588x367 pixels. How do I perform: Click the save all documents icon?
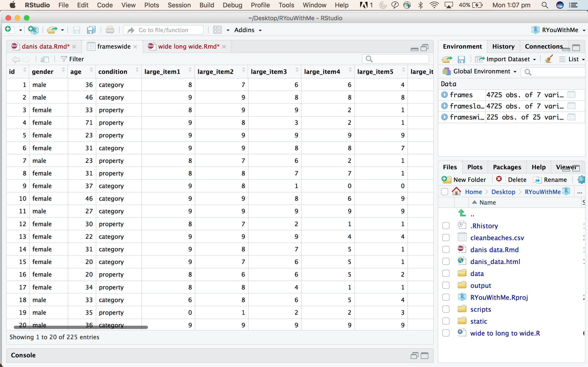click(x=91, y=30)
